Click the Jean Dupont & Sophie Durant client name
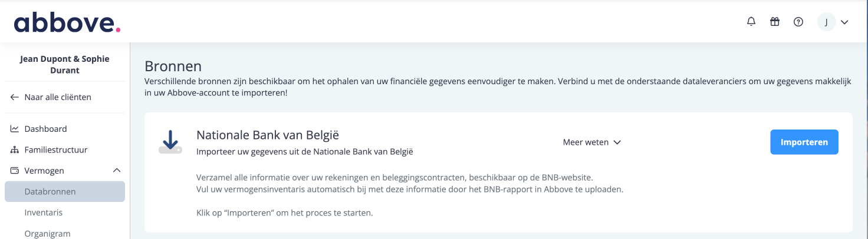 coord(65,65)
